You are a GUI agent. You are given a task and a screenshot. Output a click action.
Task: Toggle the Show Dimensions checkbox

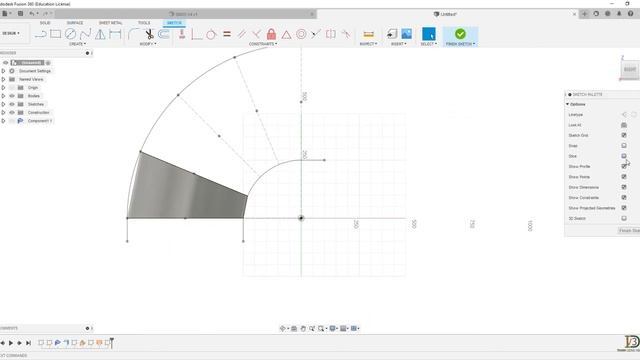point(624,187)
